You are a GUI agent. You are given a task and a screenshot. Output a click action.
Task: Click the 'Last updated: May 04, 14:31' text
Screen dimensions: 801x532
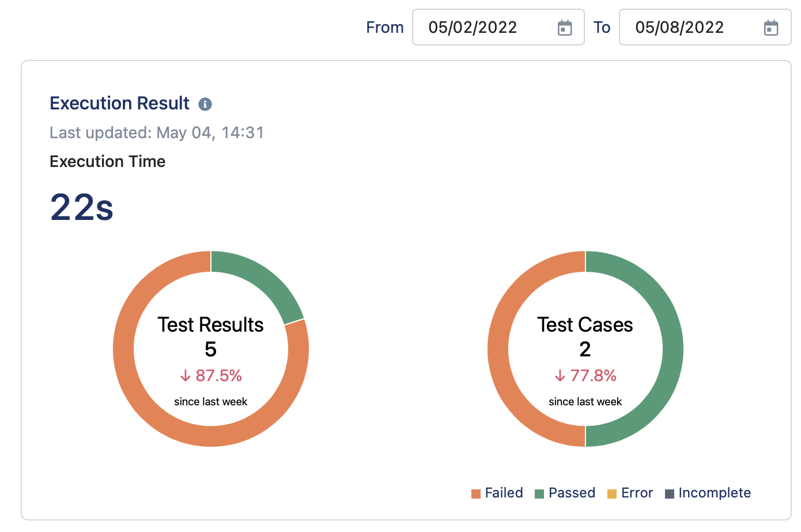click(157, 132)
